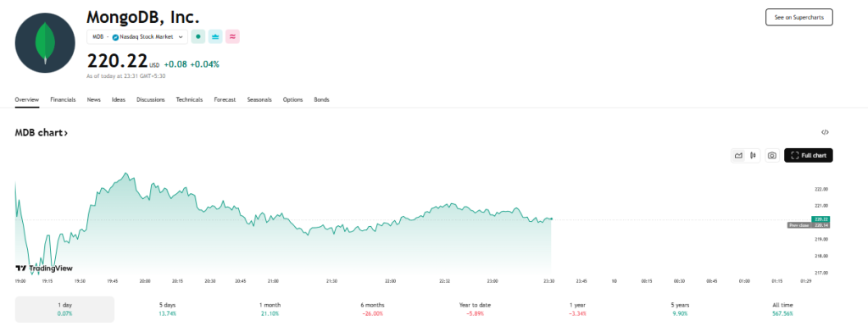Select the 1 day range
The height and width of the screenshot is (332, 868).
(64, 309)
